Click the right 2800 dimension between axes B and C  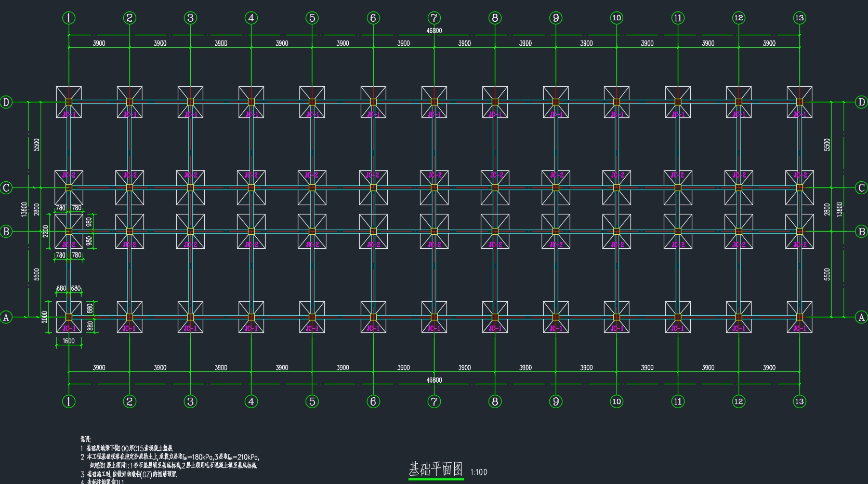pyautogui.click(x=827, y=209)
